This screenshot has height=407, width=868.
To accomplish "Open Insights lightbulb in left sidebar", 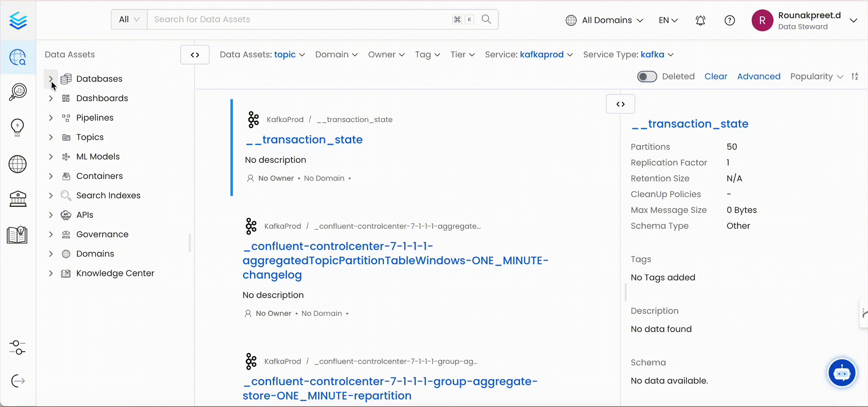I will pyautogui.click(x=17, y=127).
